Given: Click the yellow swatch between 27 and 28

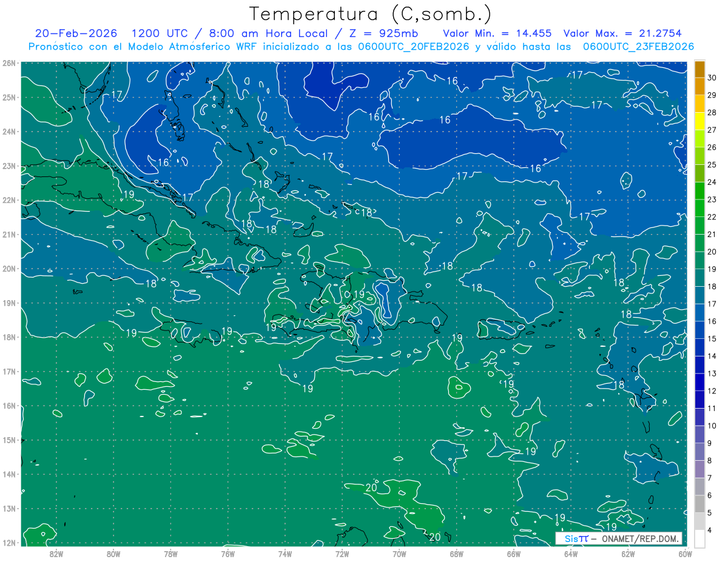Looking at the screenshot, I should 699,121.
